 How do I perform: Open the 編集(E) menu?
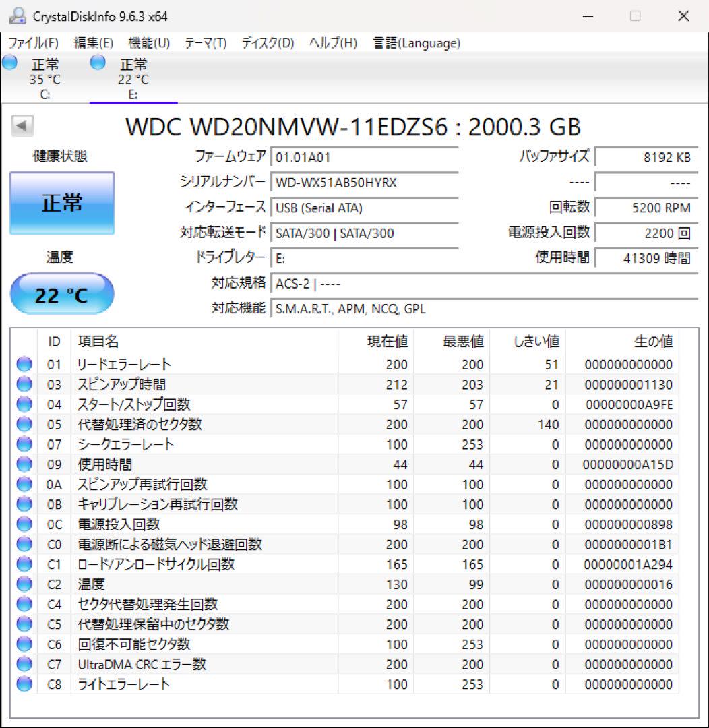point(93,43)
